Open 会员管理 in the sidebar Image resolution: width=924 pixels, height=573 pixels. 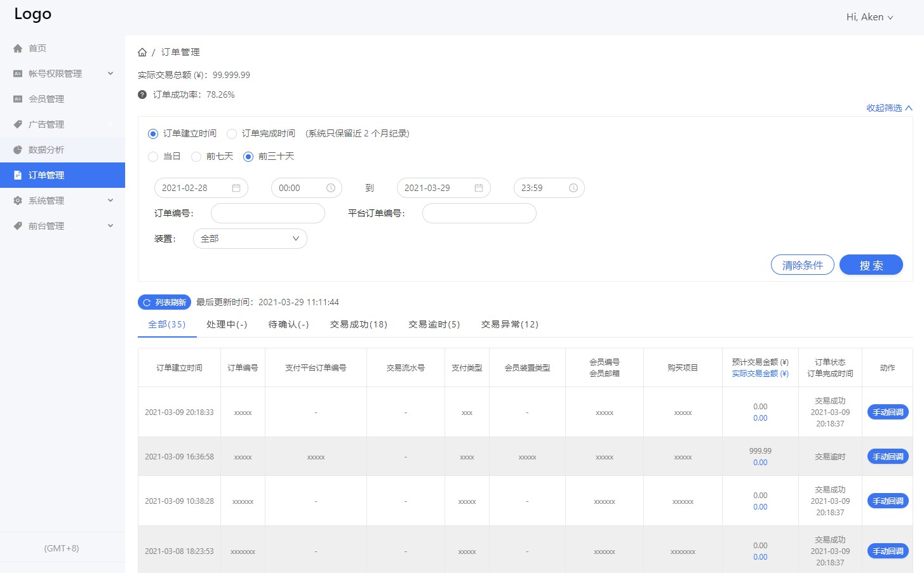(62, 99)
